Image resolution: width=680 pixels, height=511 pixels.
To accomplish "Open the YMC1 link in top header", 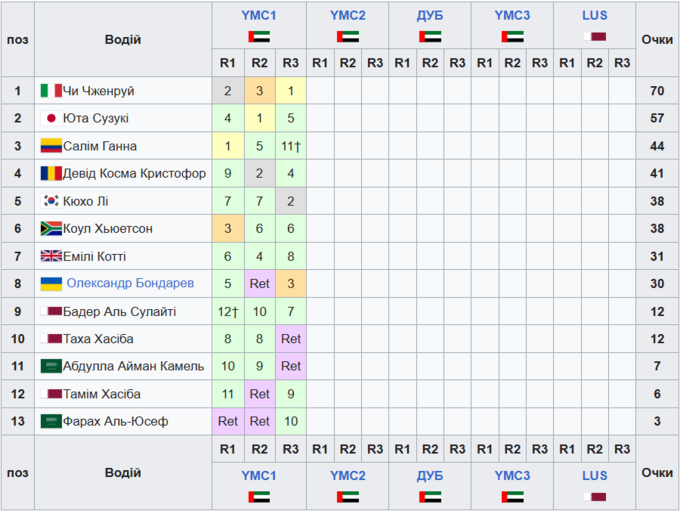I will pos(259,16).
